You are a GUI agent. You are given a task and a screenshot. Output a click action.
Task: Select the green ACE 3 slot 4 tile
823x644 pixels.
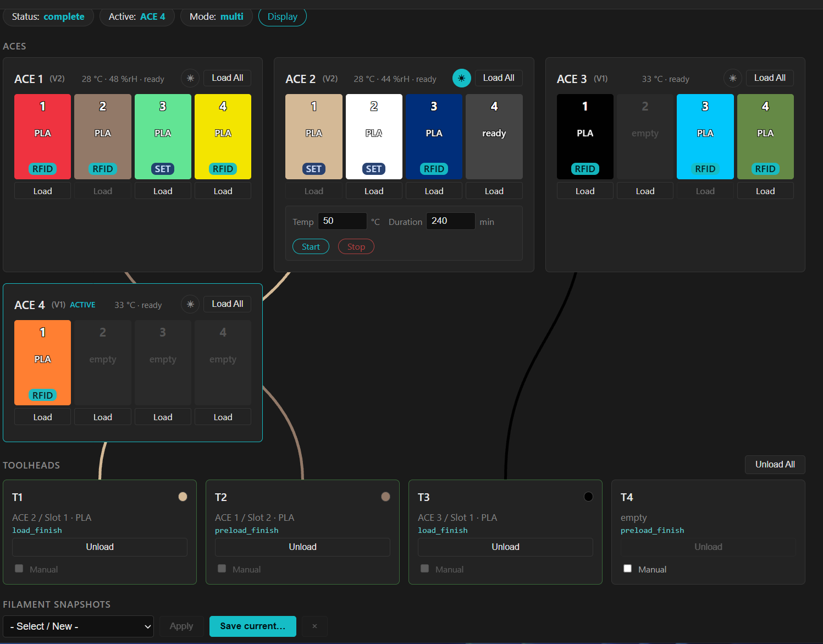(765, 136)
